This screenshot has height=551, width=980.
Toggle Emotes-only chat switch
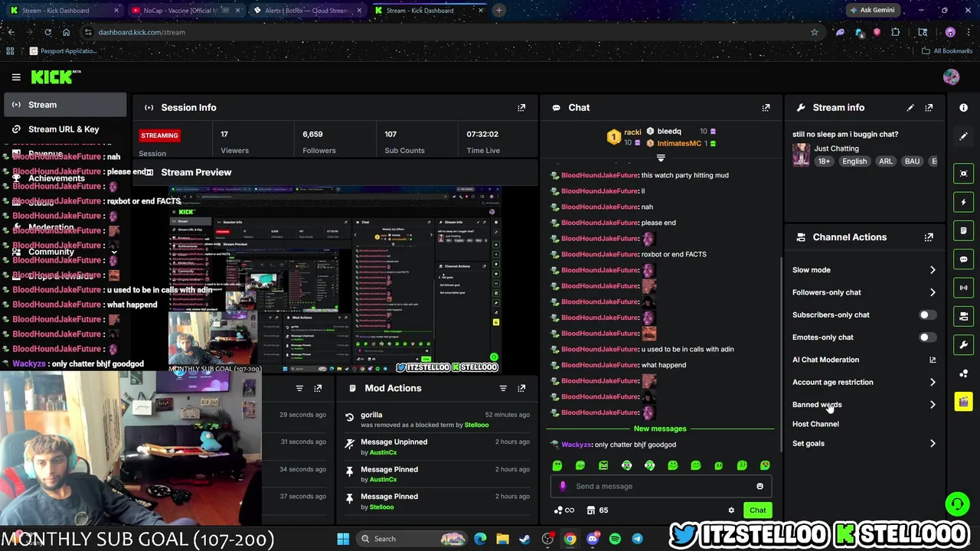927,337
